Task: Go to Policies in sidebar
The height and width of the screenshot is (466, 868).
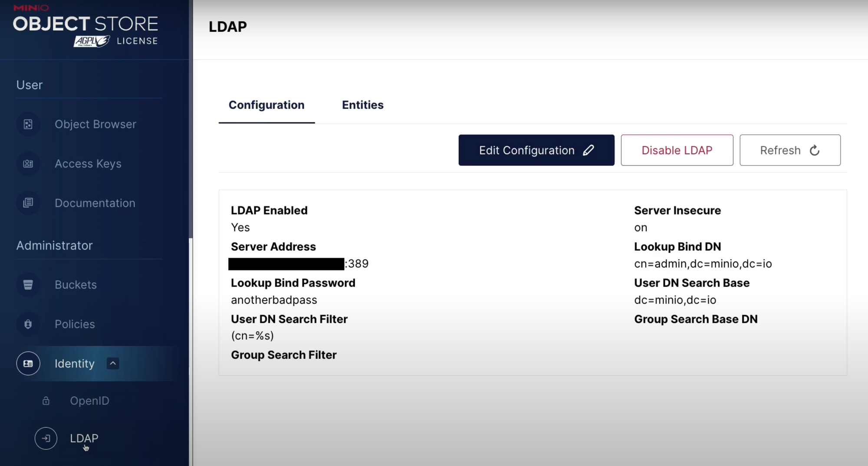Action: pyautogui.click(x=75, y=324)
